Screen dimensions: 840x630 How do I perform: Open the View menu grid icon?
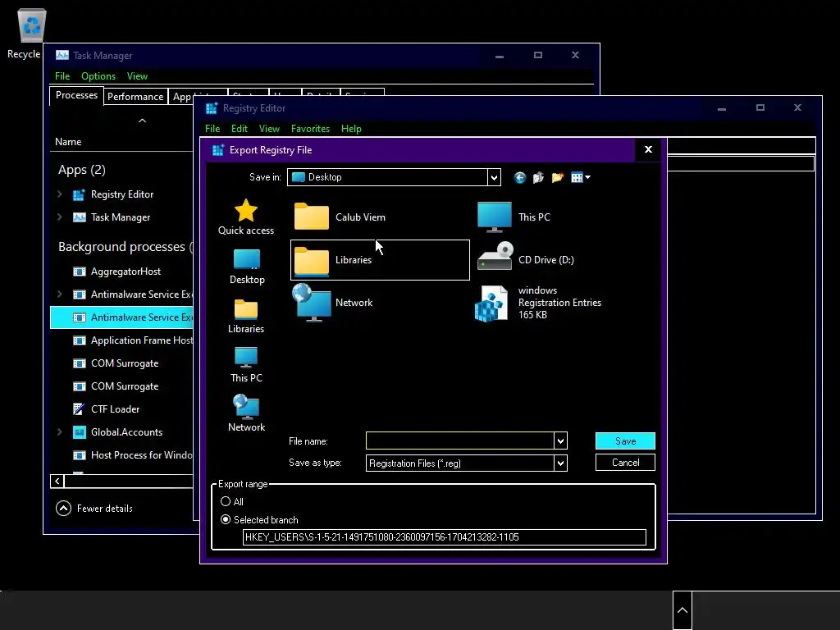coord(580,177)
